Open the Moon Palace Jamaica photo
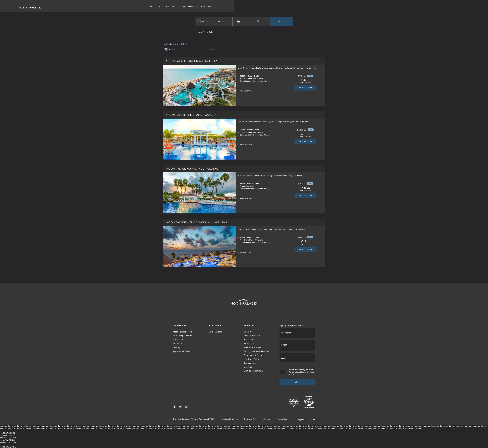 coord(199,193)
